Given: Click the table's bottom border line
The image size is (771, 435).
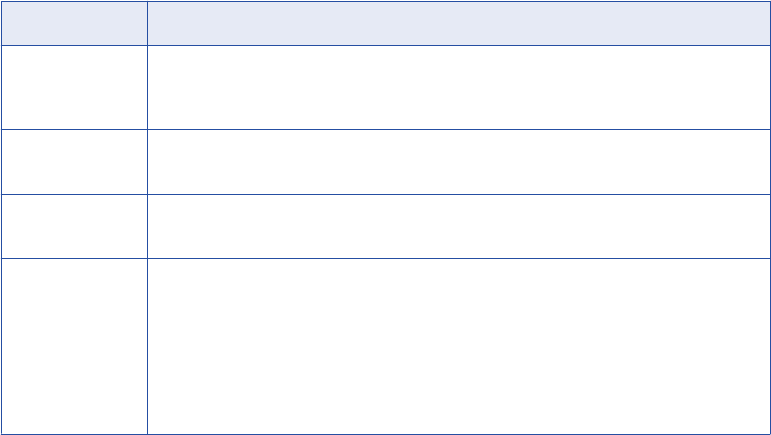Looking at the screenshot, I should 385,433.
